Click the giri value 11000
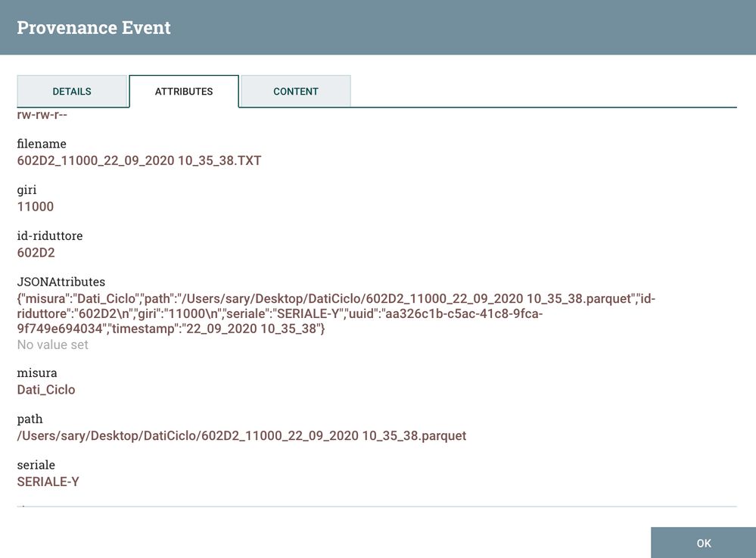The width and height of the screenshot is (756, 558). pyautogui.click(x=36, y=207)
